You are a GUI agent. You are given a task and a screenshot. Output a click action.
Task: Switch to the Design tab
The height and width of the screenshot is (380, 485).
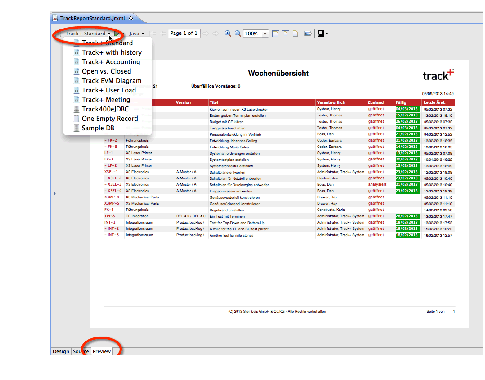(x=61, y=351)
